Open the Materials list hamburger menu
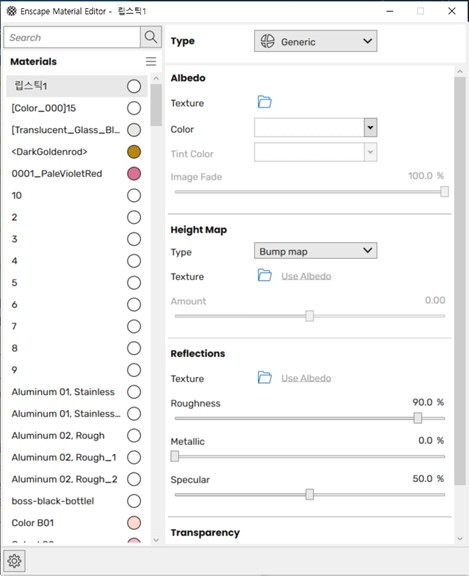 tap(151, 61)
